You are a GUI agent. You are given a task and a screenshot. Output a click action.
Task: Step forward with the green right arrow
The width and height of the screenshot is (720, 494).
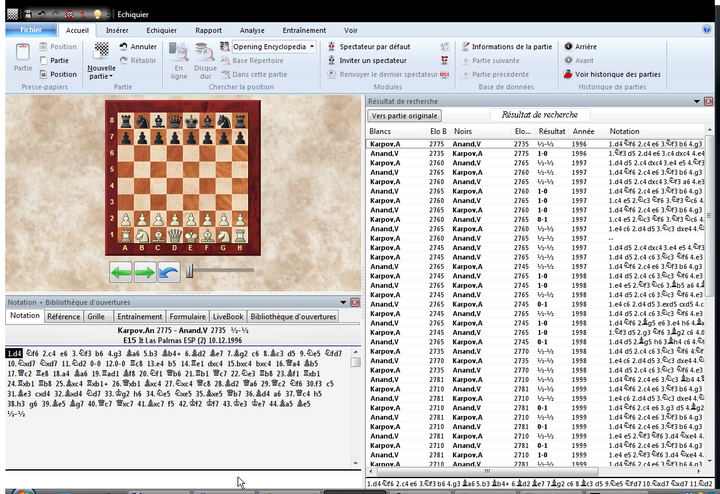click(x=145, y=273)
